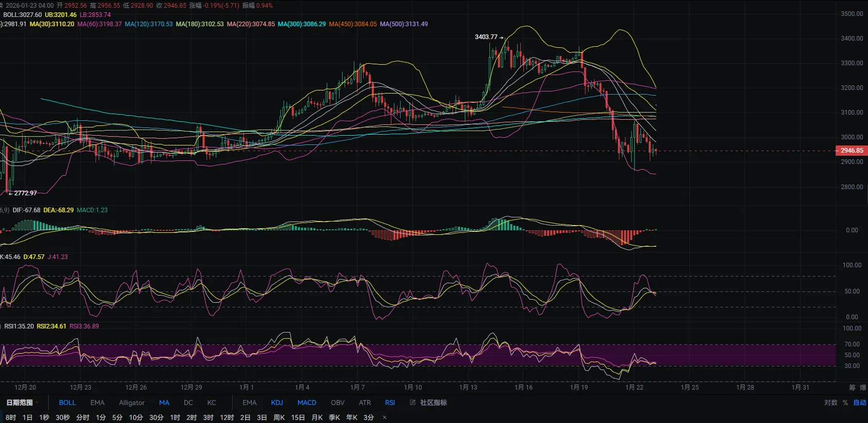Select the 3日 timeframe
Screen dimensions: 868x423
point(262,417)
